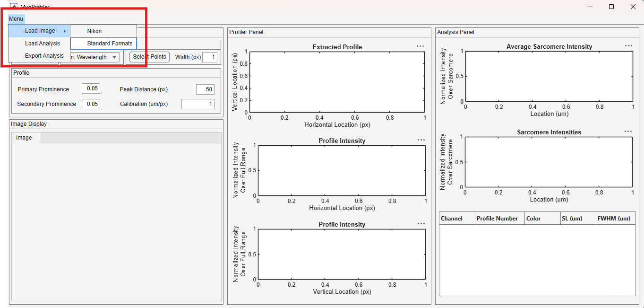The width and height of the screenshot is (644, 308).
Task: Click the Image Display panel label
Action: pos(29,124)
